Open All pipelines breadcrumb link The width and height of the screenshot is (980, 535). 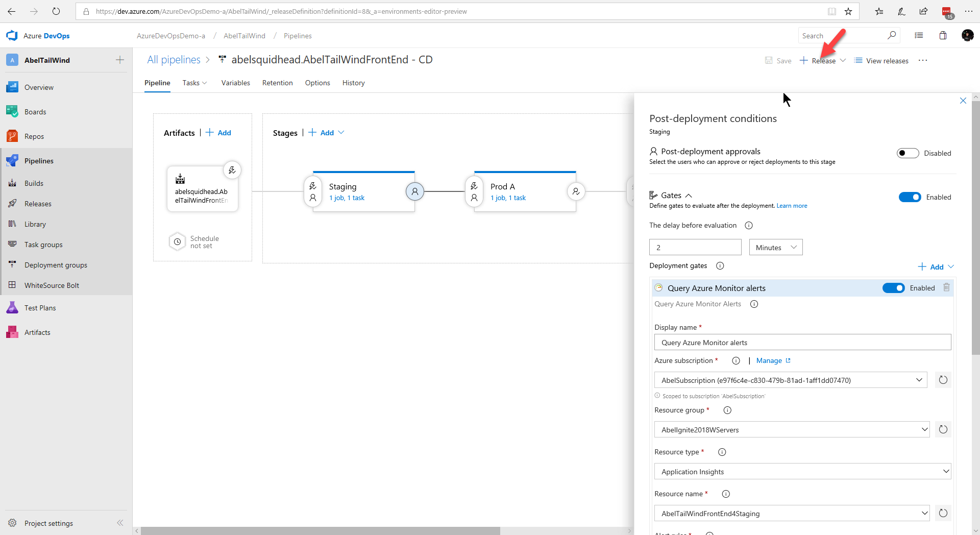pos(174,60)
